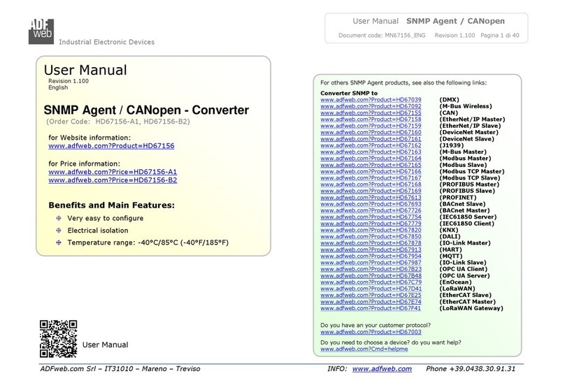
Task: Click the 'Industrial Electronic Devices' tagline
Action: pos(107,42)
